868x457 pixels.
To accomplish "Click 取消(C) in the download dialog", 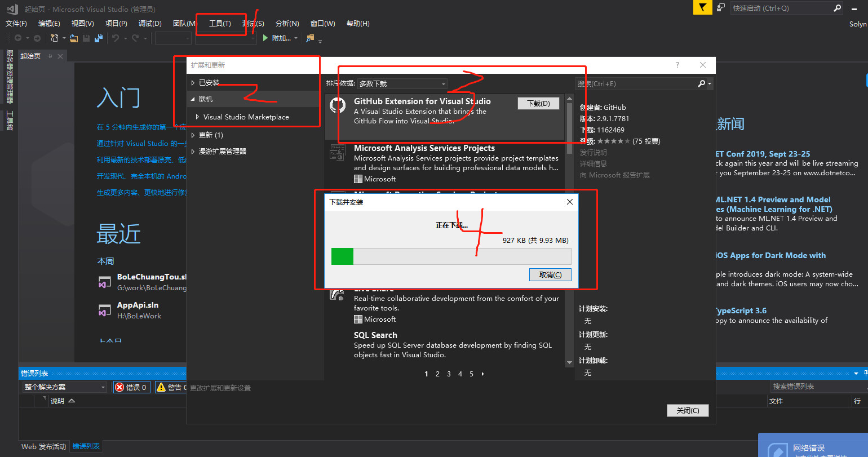I will click(x=550, y=275).
